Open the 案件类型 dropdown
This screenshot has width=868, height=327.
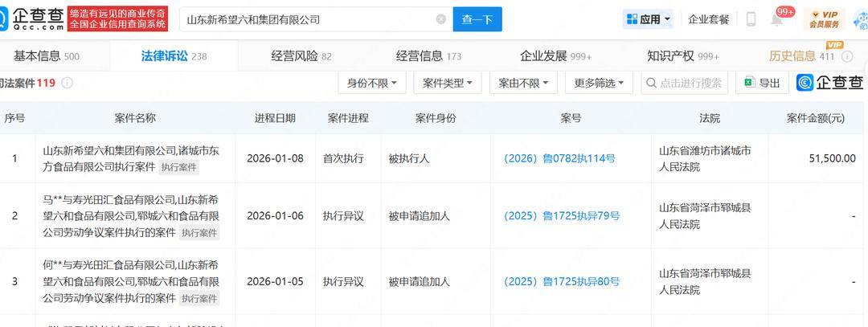[448, 83]
